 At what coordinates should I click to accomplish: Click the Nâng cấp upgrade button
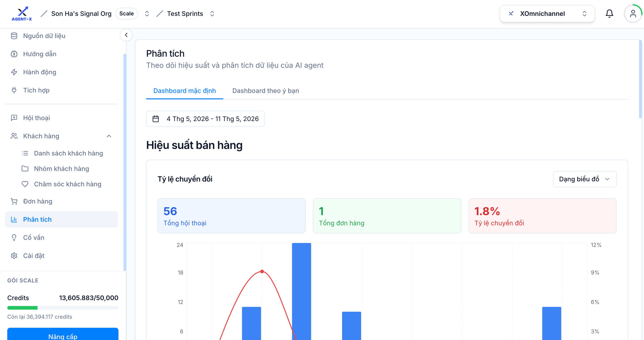click(63, 334)
